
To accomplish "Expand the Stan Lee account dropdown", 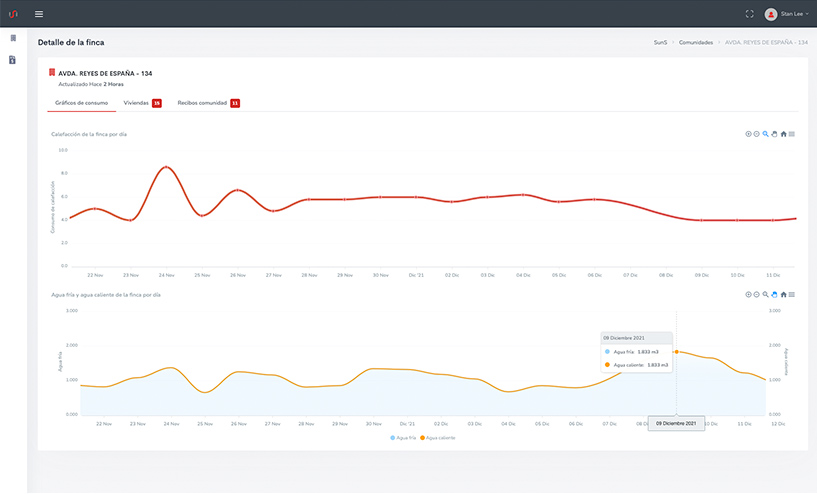I will pyautogui.click(x=795, y=14).
